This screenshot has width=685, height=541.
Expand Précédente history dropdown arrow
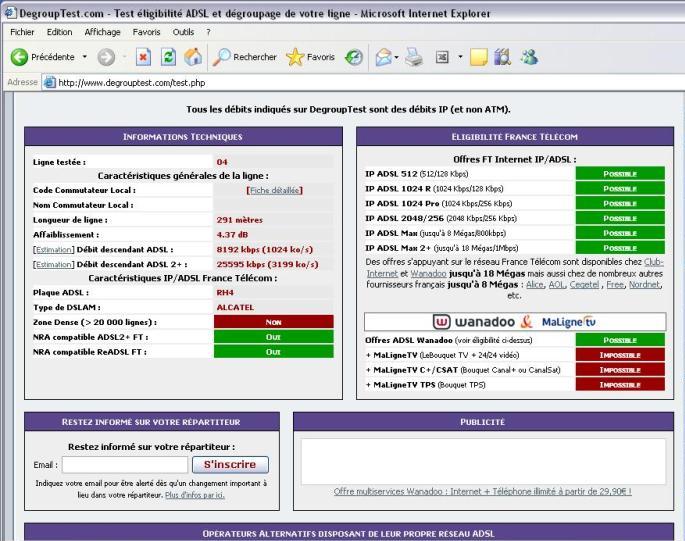[x=85, y=57]
